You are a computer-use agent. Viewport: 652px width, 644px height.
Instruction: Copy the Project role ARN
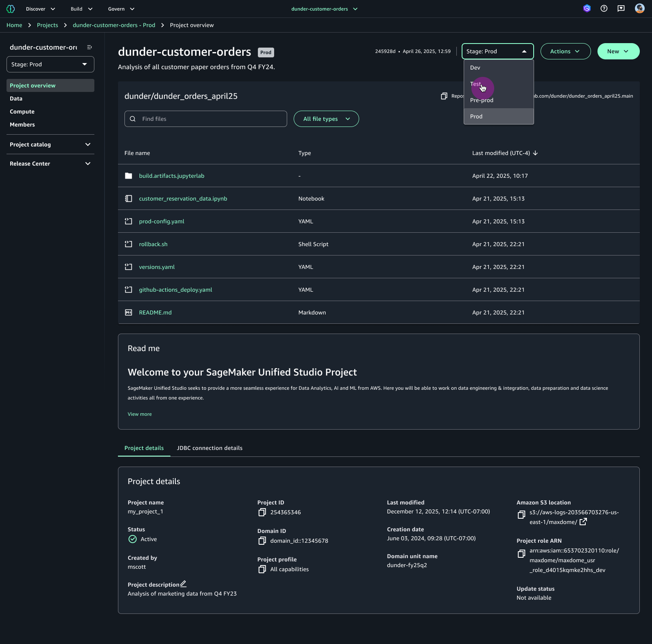521,554
